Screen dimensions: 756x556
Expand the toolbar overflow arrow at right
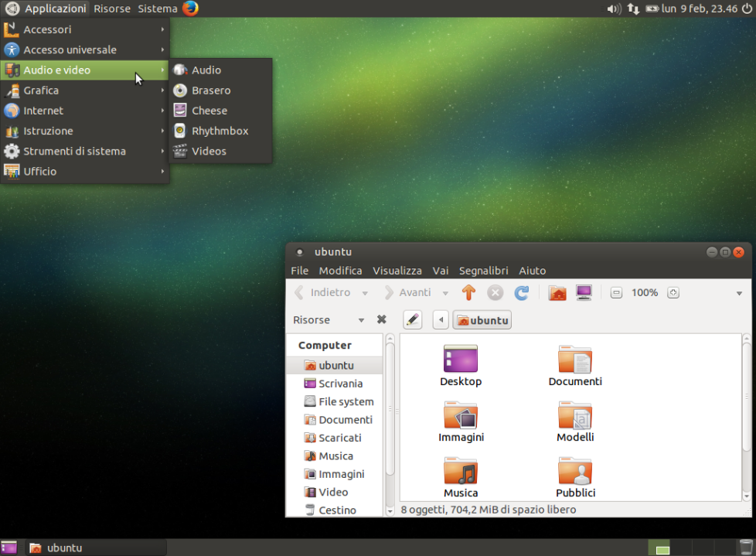pyautogui.click(x=739, y=294)
